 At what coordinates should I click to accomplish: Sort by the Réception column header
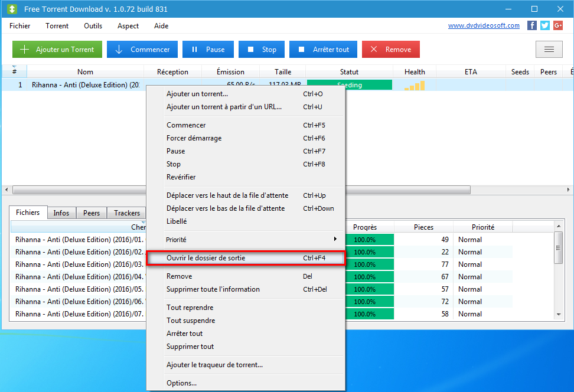click(x=172, y=72)
